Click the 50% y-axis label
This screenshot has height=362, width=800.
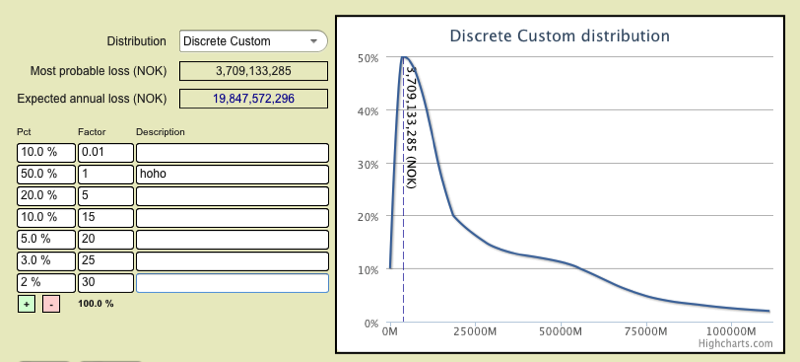tap(367, 58)
